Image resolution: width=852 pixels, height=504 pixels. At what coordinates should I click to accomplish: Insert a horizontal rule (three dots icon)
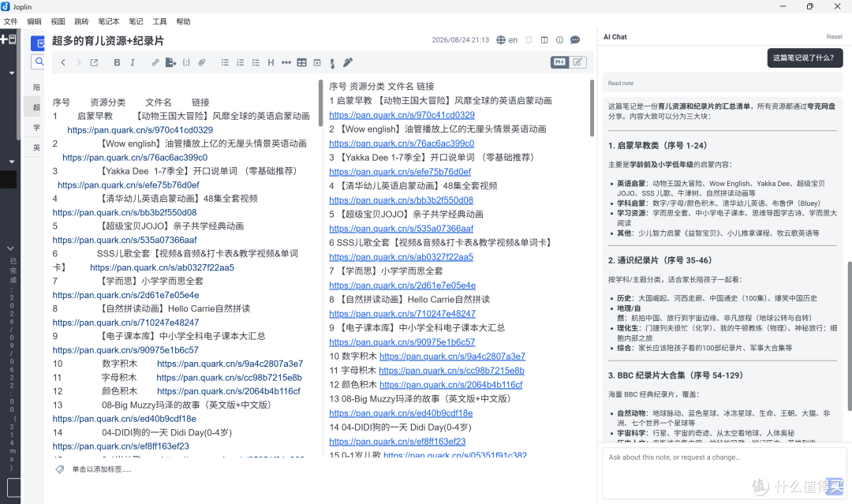(x=286, y=62)
